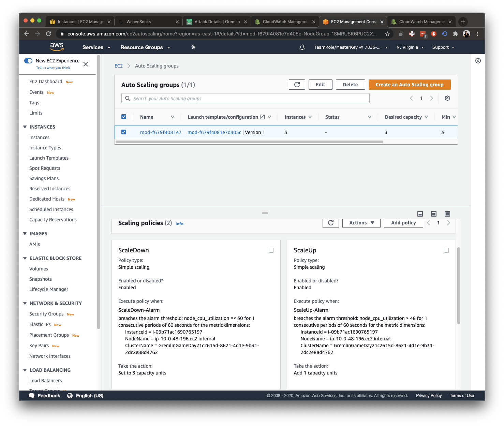Uncheck the mod-f679f4081e7 row checkbox
Screen dimensions: 504x426
click(124, 132)
